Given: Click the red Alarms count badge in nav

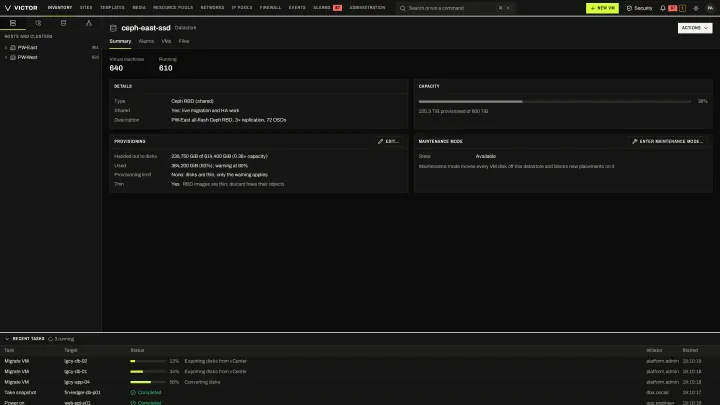Looking at the screenshot, I should [x=337, y=8].
